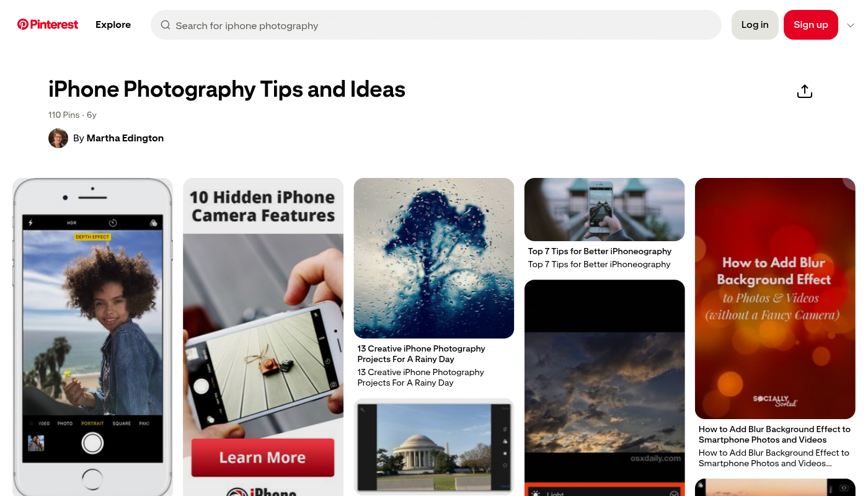This screenshot has height=496, width=868.
Task: Click the Sign up button
Action: [x=811, y=25]
